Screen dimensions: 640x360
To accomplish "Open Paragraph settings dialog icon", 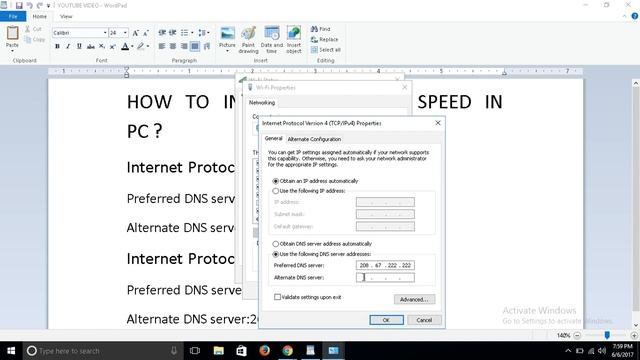I will point(207,47).
